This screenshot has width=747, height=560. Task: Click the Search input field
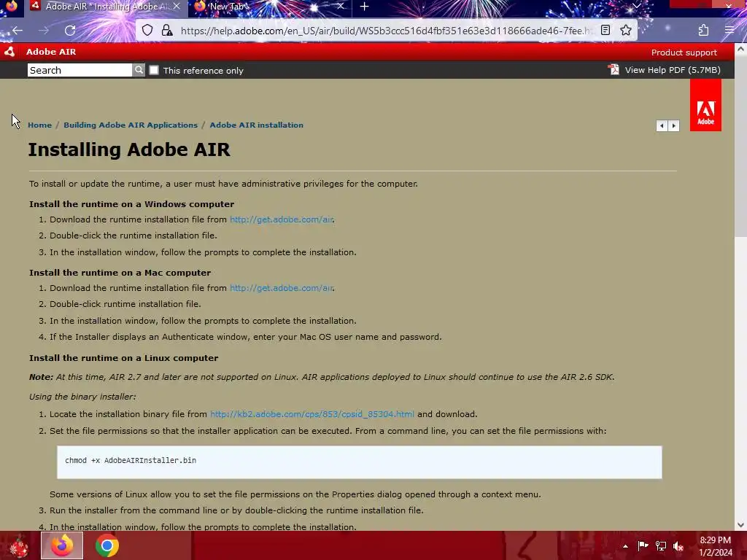pos(80,70)
